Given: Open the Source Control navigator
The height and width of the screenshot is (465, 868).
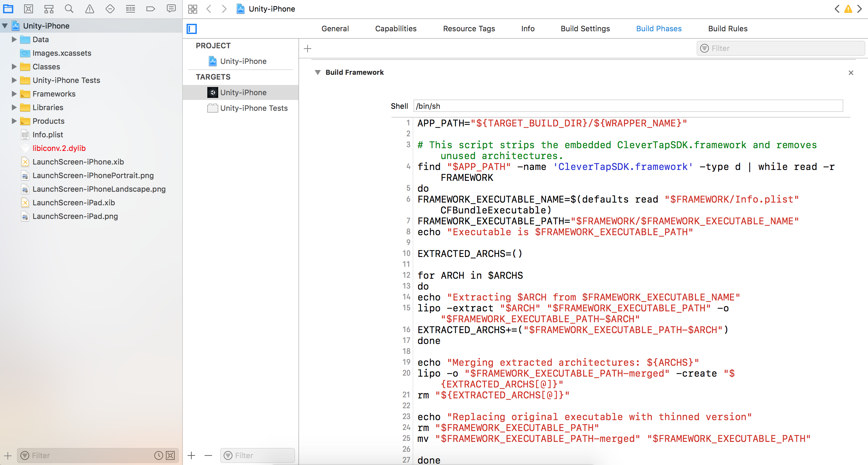Looking at the screenshot, I should click(x=29, y=9).
